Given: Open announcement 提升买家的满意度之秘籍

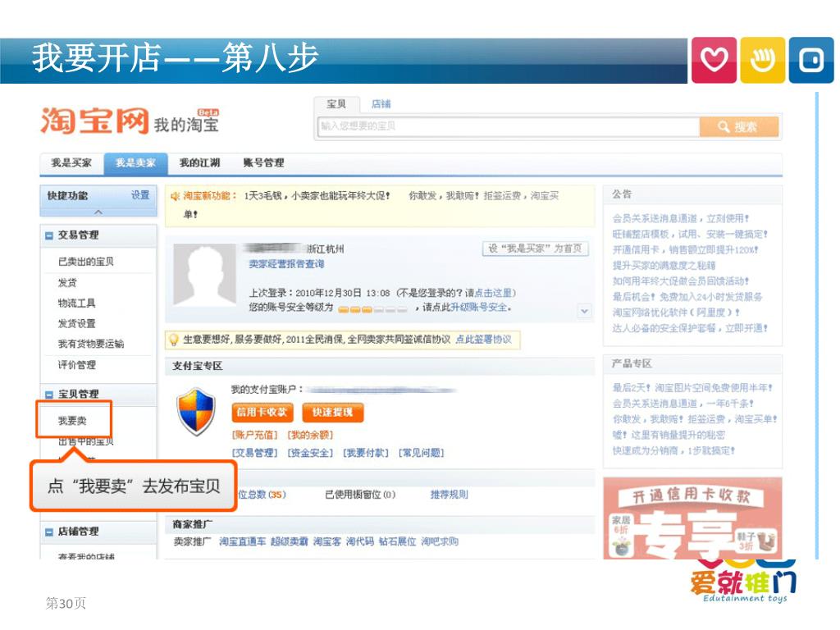Looking at the screenshot, I should [x=664, y=265].
